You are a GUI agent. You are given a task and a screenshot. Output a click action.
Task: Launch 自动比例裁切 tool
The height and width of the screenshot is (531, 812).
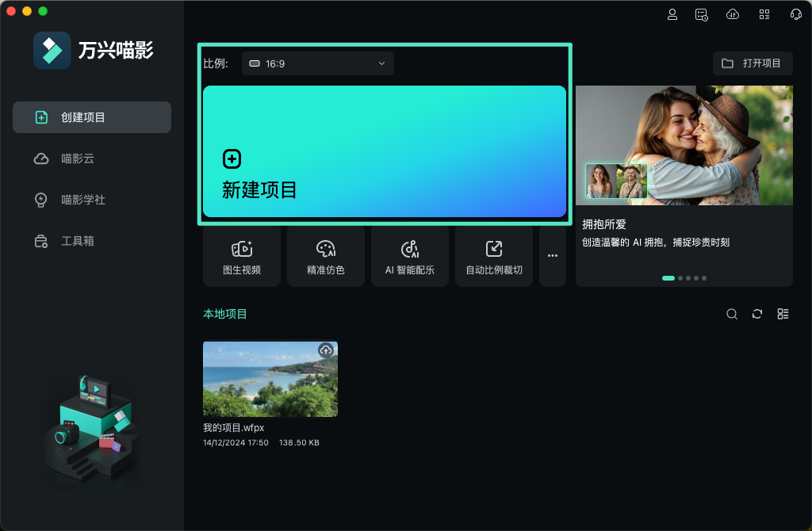coord(493,255)
